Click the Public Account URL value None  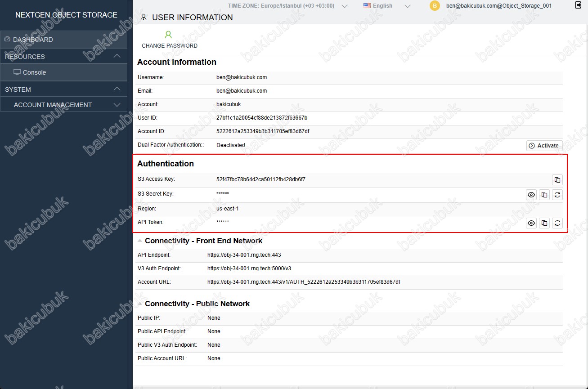[x=214, y=358]
